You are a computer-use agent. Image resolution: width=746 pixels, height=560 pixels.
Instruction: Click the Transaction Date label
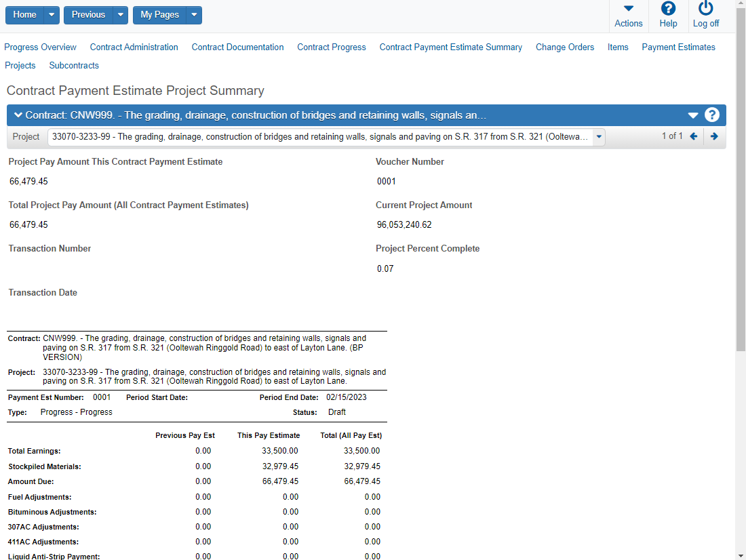pos(43,293)
